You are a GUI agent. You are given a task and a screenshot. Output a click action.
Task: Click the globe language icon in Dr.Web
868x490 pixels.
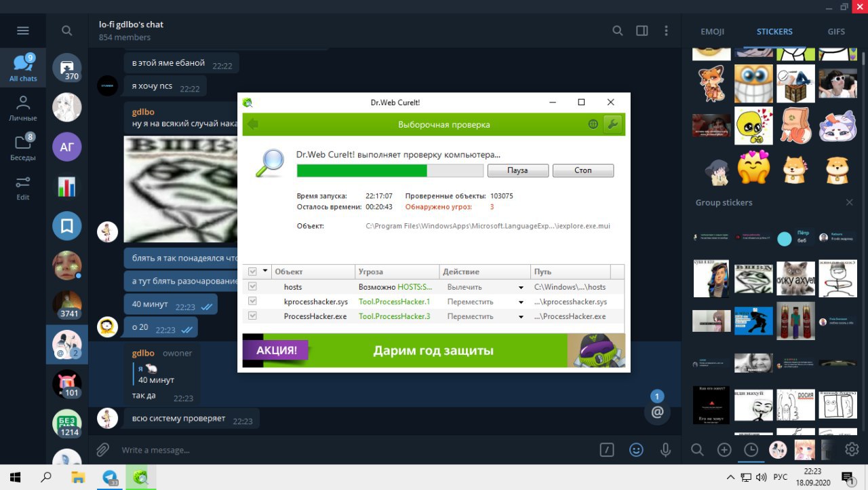[x=593, y=124]
